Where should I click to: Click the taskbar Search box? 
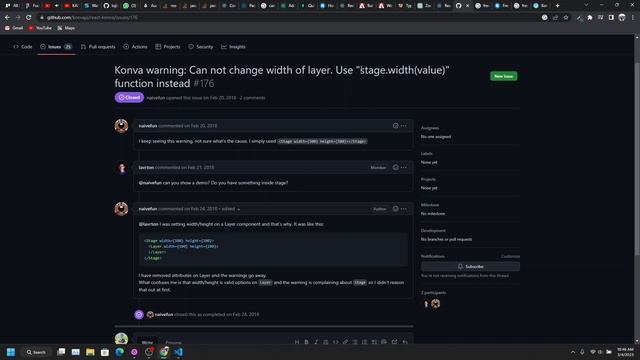coord(36,352)
